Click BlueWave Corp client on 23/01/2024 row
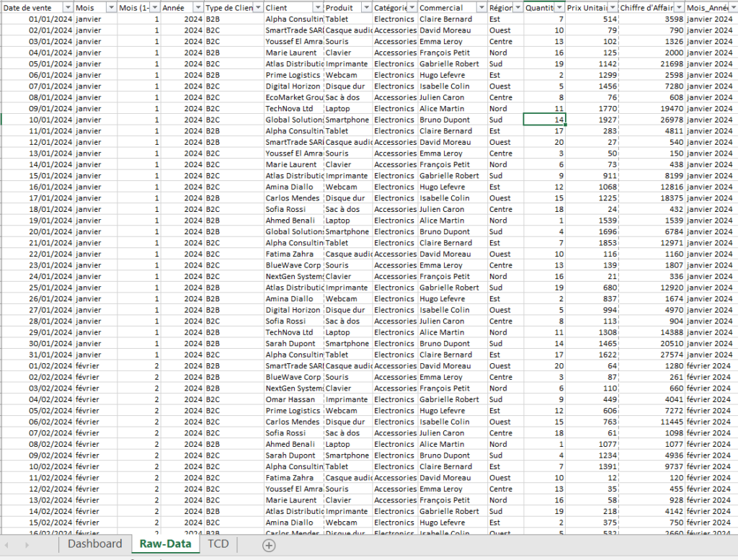 coord(294,265)
